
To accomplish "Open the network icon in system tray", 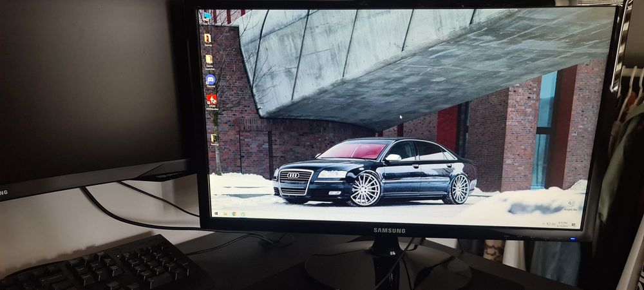I will [x=549, y=224].
